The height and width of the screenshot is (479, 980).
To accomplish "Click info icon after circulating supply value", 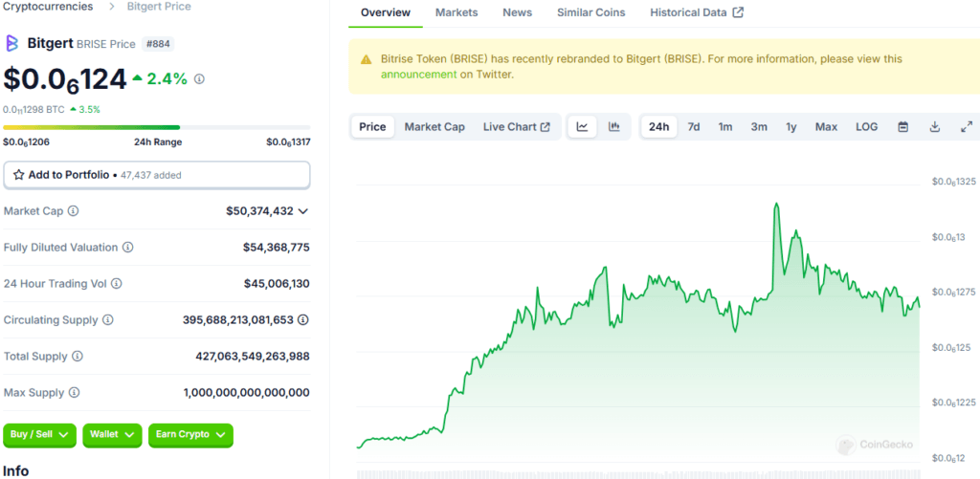I will point(303,319).
